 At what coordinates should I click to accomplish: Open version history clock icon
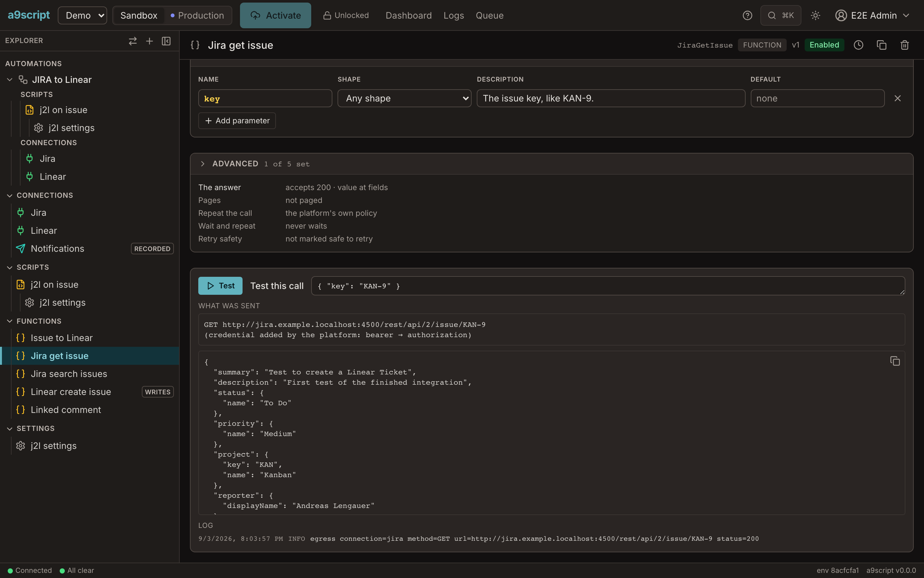(x=858, y=45)
